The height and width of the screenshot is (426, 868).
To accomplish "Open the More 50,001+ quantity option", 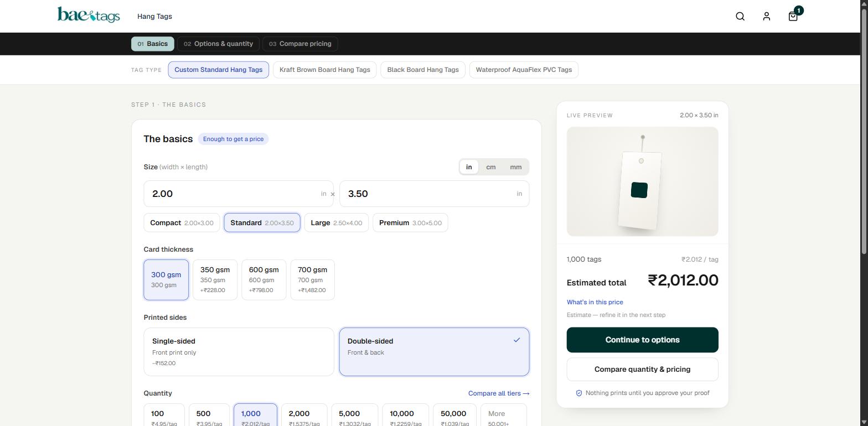I will [504, 415].
